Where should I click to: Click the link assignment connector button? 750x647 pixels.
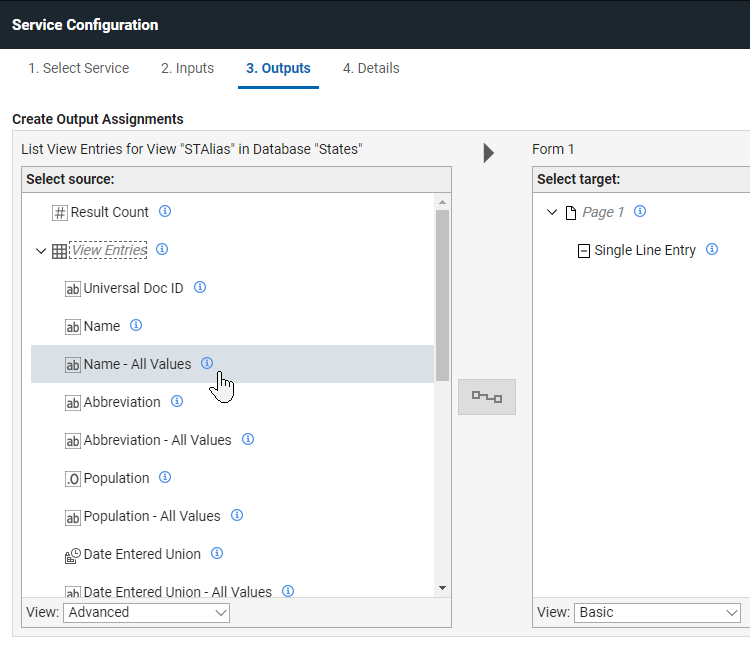click(487, 397)
